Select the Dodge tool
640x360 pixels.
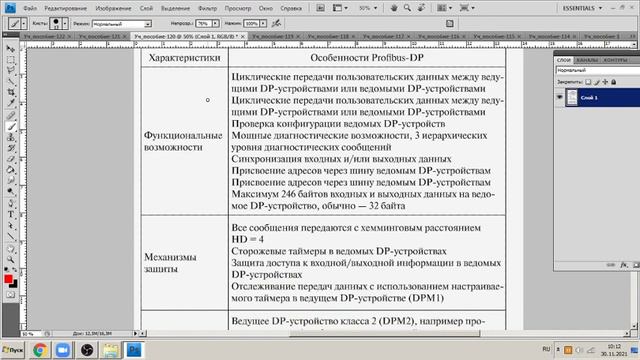tap(11, 191)
